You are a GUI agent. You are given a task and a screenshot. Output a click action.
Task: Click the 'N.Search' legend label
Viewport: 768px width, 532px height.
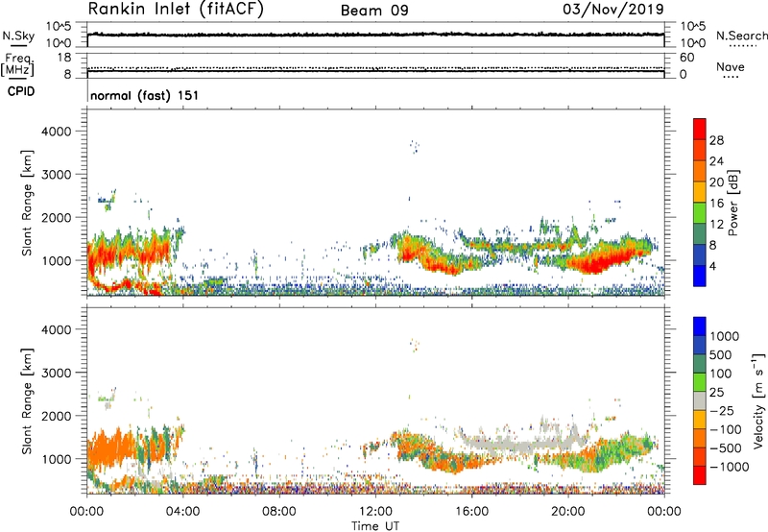click(742, 36)
